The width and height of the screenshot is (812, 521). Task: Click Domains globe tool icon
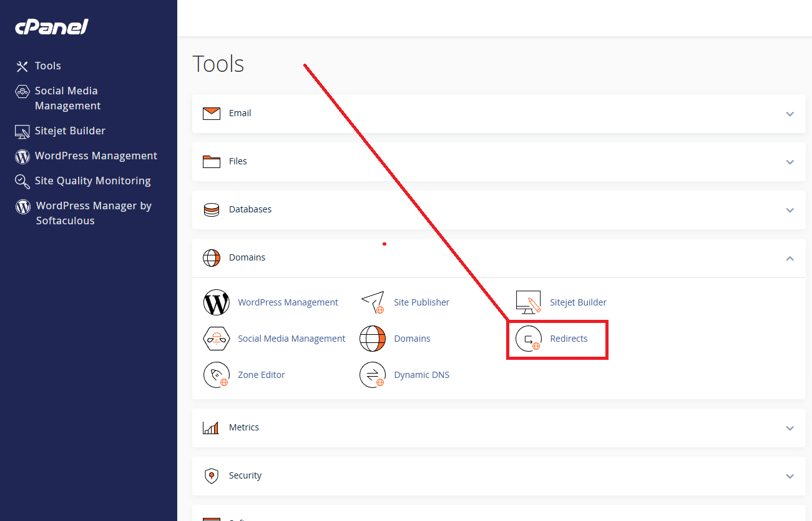click(x=373, y=339)
